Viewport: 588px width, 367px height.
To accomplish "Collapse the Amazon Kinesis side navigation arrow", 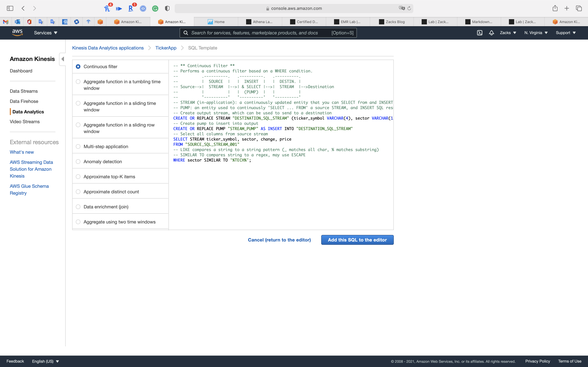I will [x=63, y=59].
